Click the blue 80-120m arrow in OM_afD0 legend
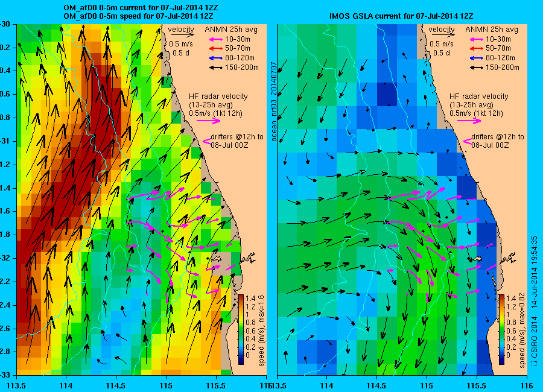Screen dimensions: 543x392 coord(216,58)
